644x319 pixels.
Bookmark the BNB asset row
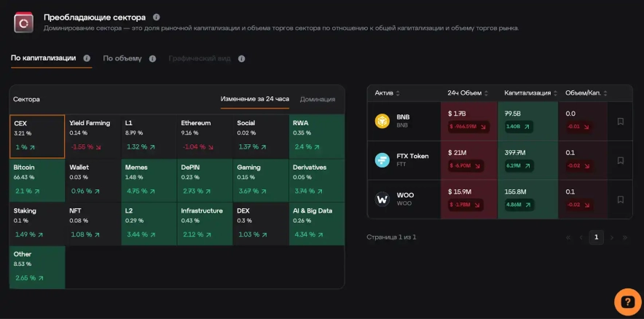[621, 121]
